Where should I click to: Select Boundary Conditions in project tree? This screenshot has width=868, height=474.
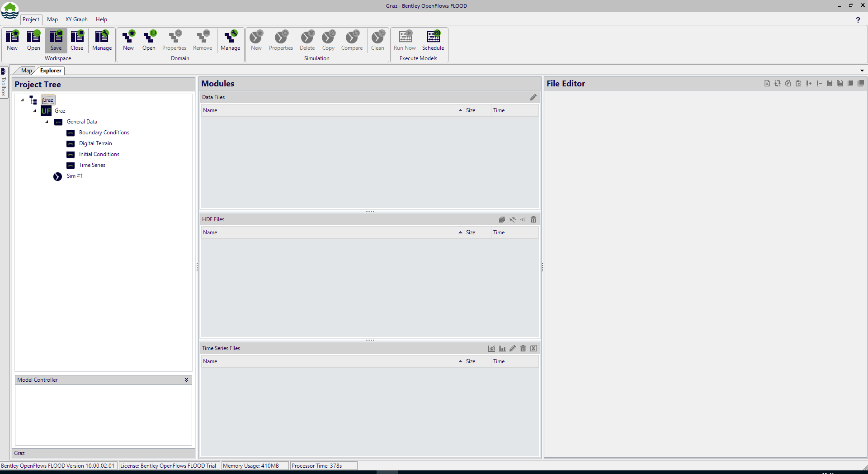pyautogui.click(x=104, y=133)
